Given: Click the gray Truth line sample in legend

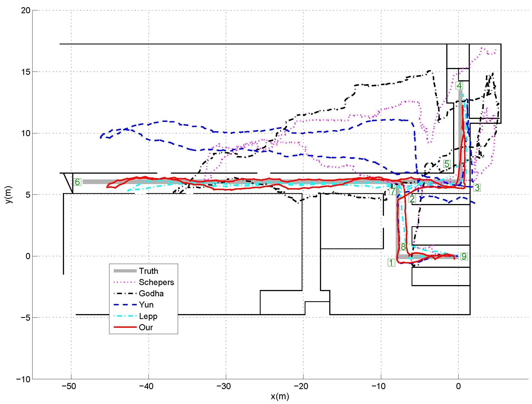Looking at the screenshot, I should click(125, 271).
